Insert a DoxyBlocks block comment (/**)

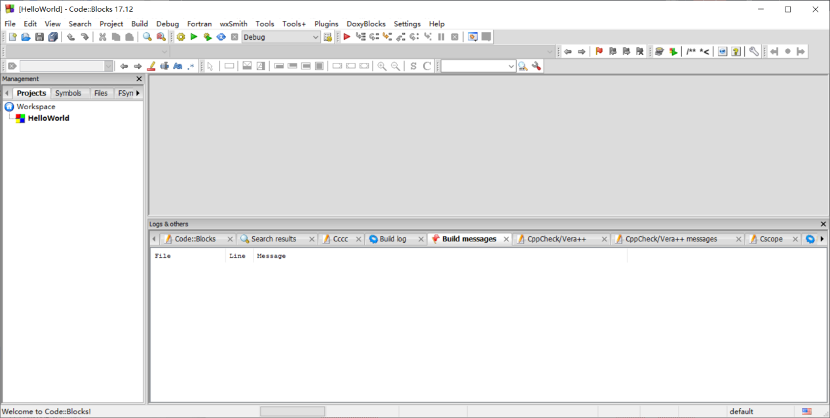pyautogui.click(x=691, y=51)
